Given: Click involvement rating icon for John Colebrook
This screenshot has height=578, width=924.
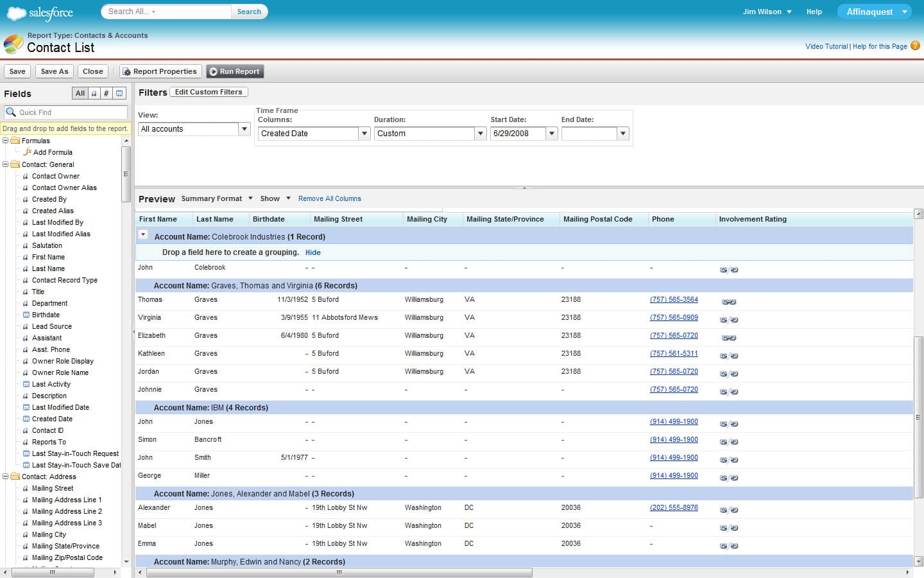Looking at the screenshot, I should point(728,270).
